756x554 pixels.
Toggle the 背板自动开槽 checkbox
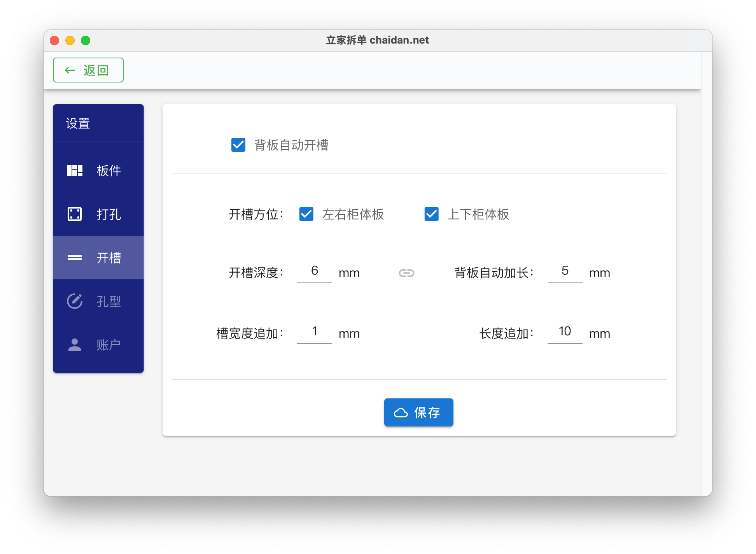pos(238,145)
